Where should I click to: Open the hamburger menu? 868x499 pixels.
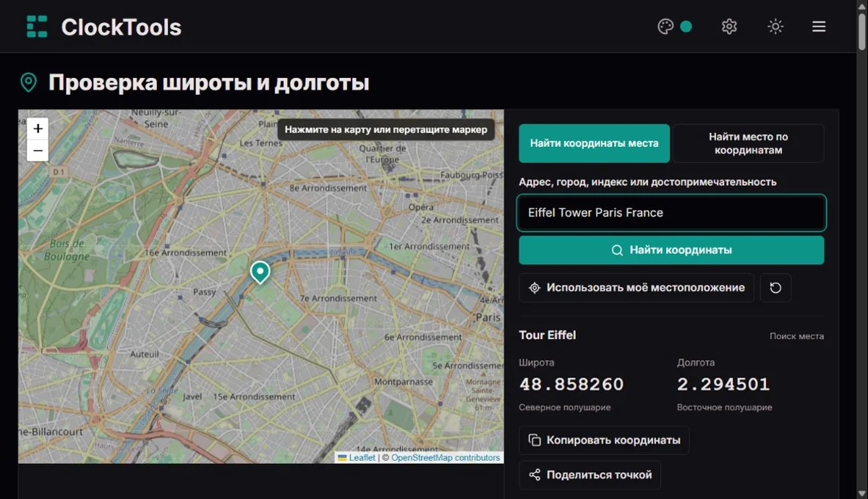819,27
